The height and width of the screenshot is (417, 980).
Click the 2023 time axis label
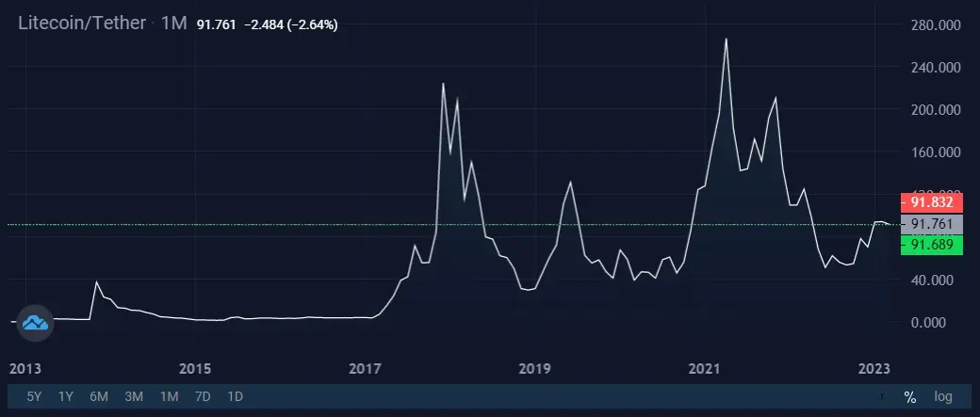[x=874, y=369]
